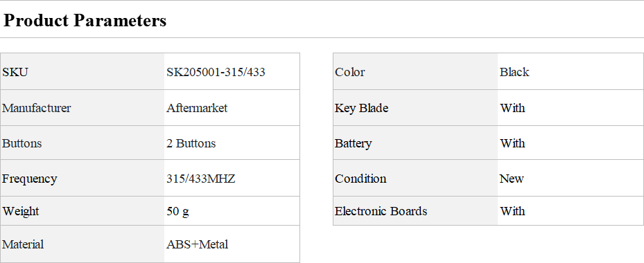Click the ABS+Metal material value
644x263 pixels.
(x=197, y=244)
